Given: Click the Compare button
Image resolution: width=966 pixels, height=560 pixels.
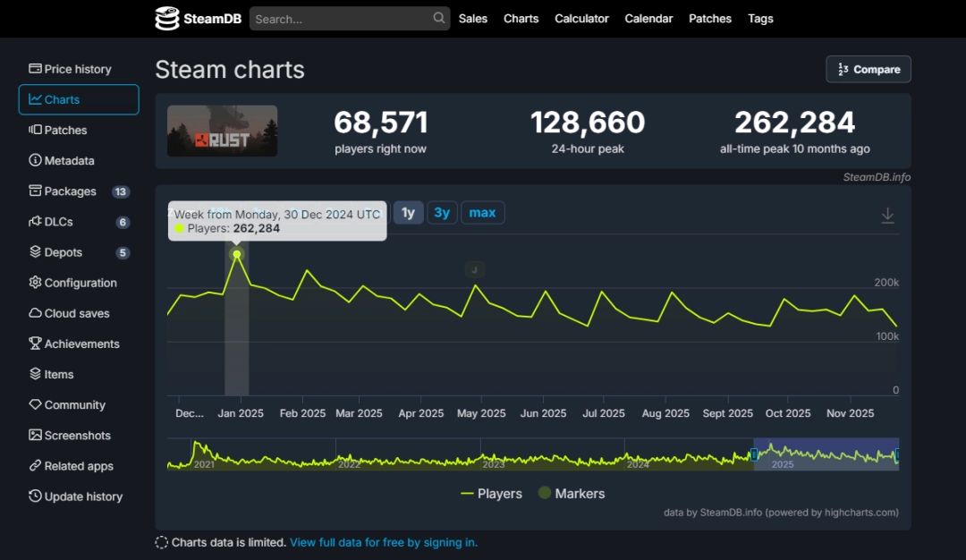Looking at the screenshot, I should click(868, 70).
